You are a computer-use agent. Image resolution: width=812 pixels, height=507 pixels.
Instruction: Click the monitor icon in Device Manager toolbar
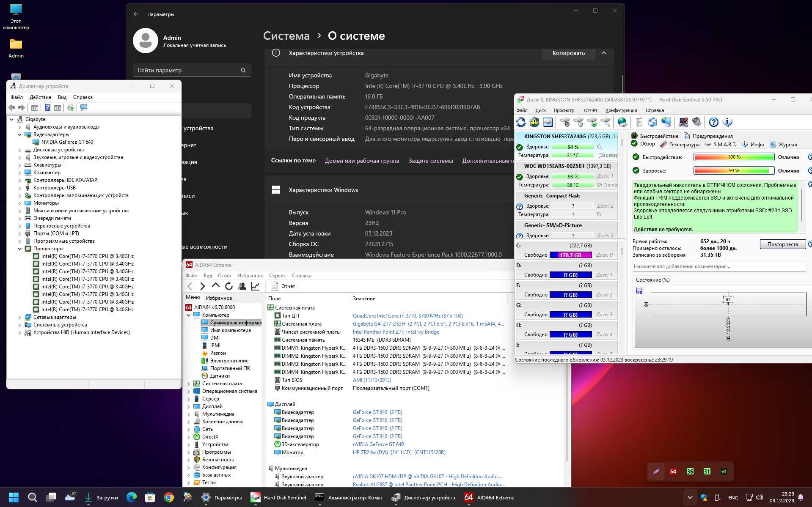point(84,108)
